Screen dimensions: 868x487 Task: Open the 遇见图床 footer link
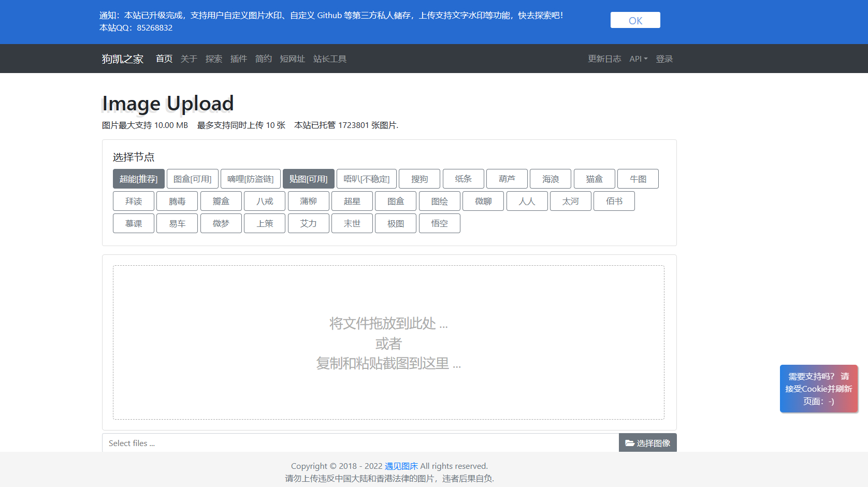(401, 466)
